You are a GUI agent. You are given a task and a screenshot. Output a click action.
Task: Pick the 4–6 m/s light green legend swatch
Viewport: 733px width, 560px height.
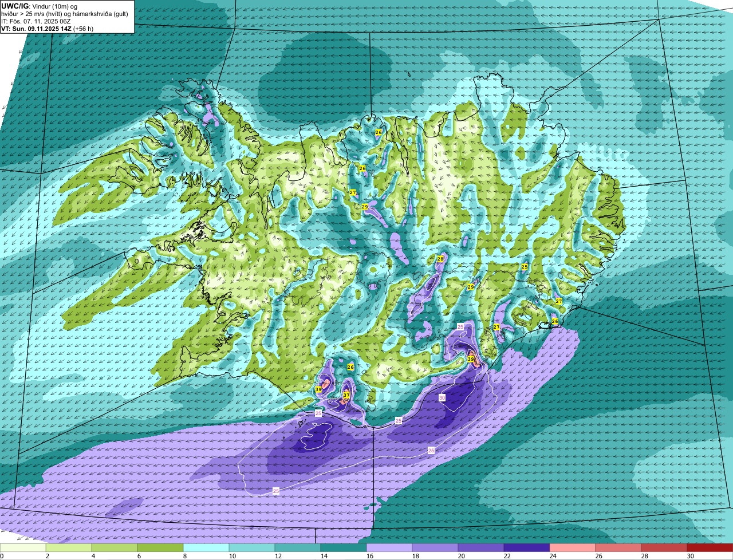115,548
